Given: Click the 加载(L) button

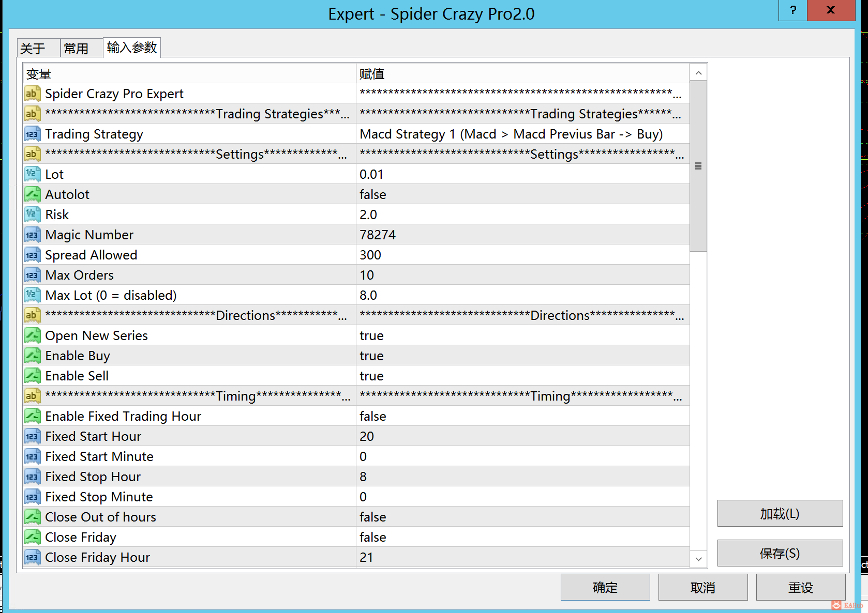Looking at the screenshot, I should click(780, 513).
